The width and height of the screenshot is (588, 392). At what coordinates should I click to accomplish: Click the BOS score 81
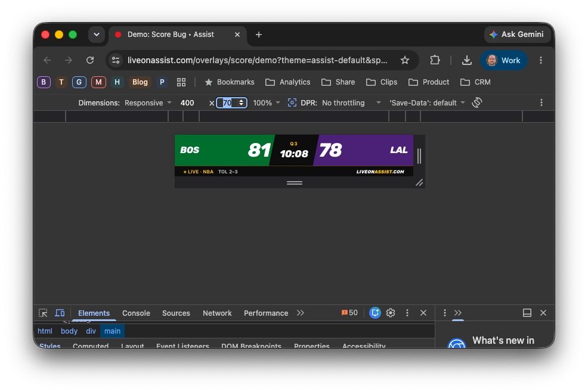(259, 150)
